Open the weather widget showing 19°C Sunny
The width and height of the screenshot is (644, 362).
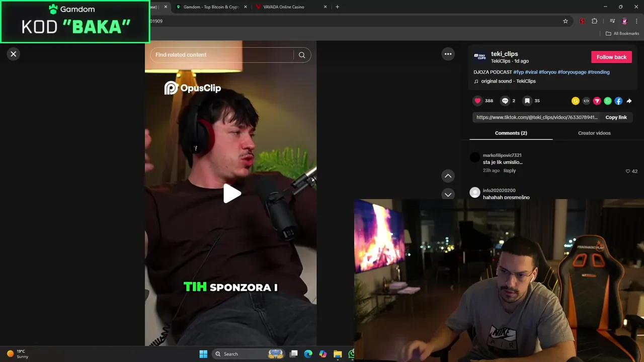(x=18, y=354)
